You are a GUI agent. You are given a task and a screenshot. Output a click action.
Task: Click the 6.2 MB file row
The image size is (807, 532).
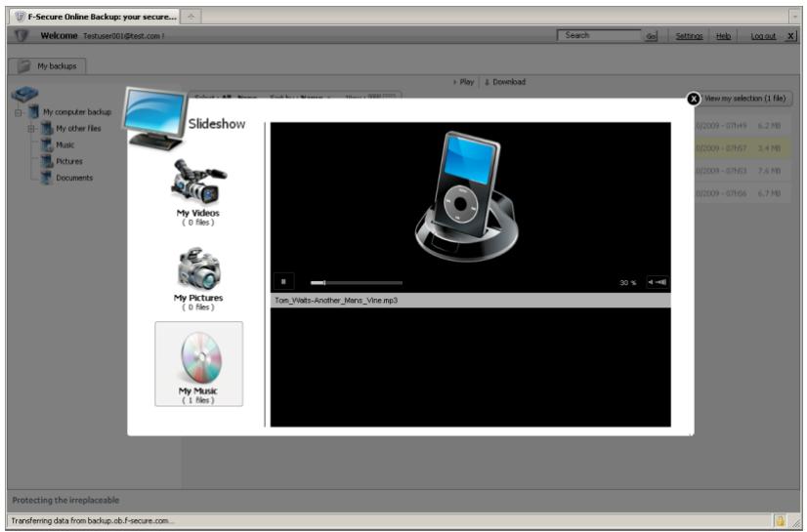pos(743,125)
